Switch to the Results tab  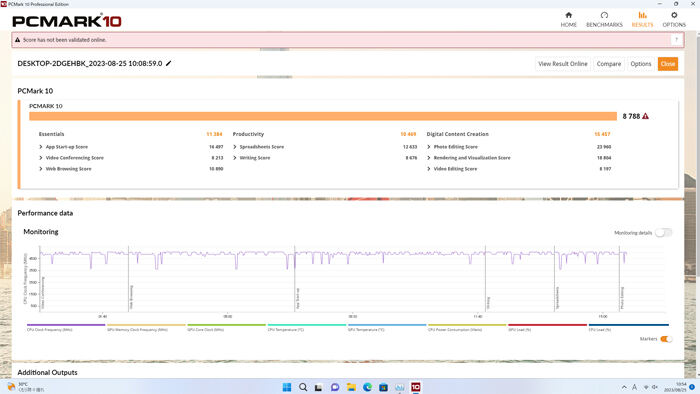coord(642,20)
